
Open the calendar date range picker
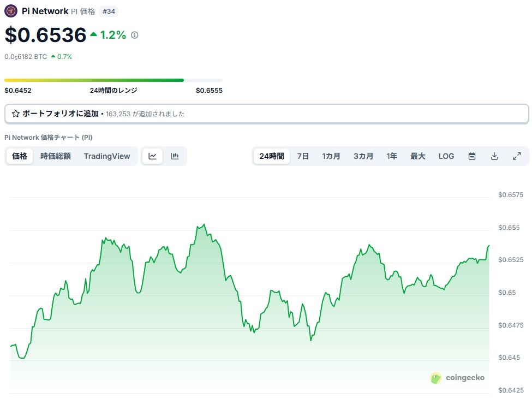471,156
